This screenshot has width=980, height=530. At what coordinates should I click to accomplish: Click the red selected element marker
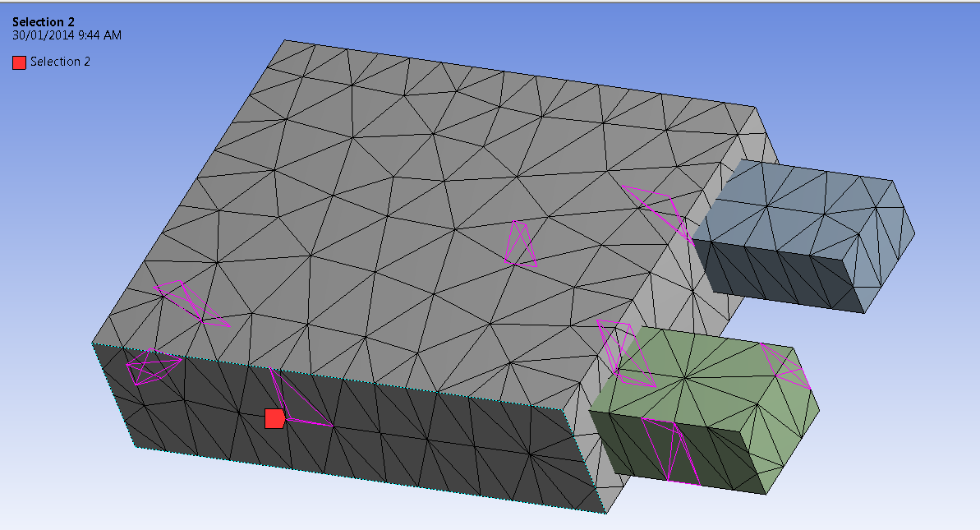[274, 419]
